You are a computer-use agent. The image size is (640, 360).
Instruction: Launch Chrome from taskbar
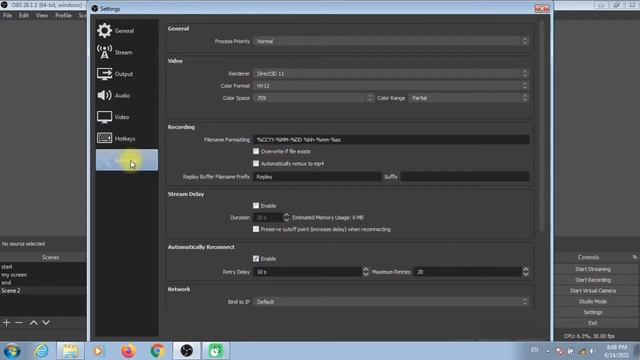(157, 351)
